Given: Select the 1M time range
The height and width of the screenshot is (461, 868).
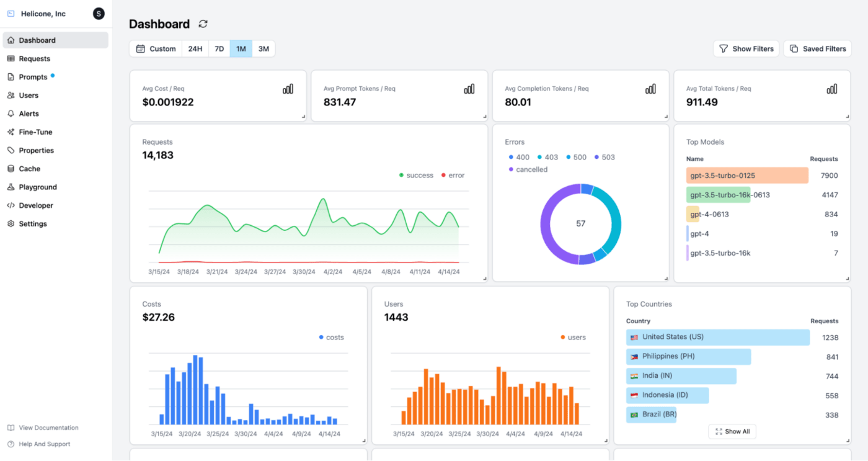Looking at the screenshot, I should 241,49.
